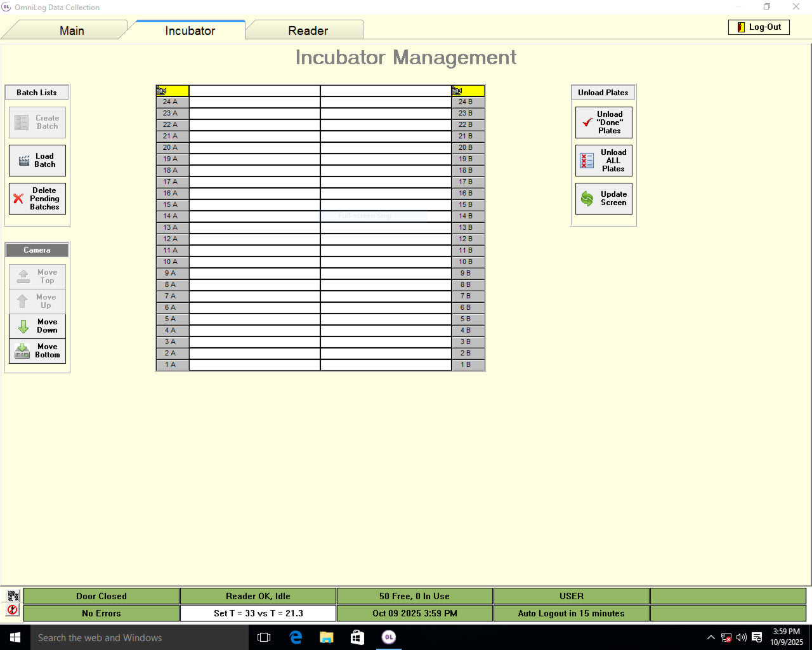Move camera to bottom position

pyautogui.click(x=37, y=351)
